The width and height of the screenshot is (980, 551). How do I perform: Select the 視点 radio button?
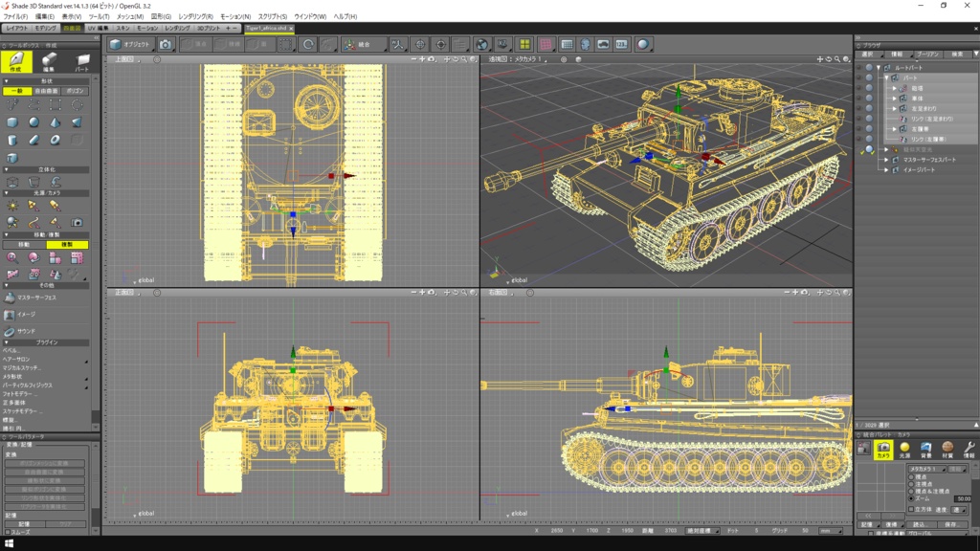911,476
